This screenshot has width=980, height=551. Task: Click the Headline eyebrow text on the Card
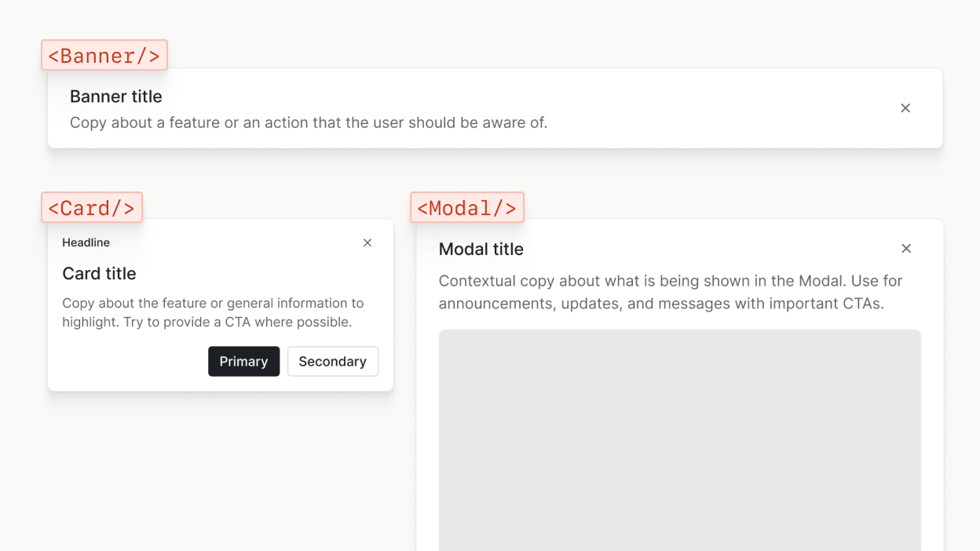point(86,243)
